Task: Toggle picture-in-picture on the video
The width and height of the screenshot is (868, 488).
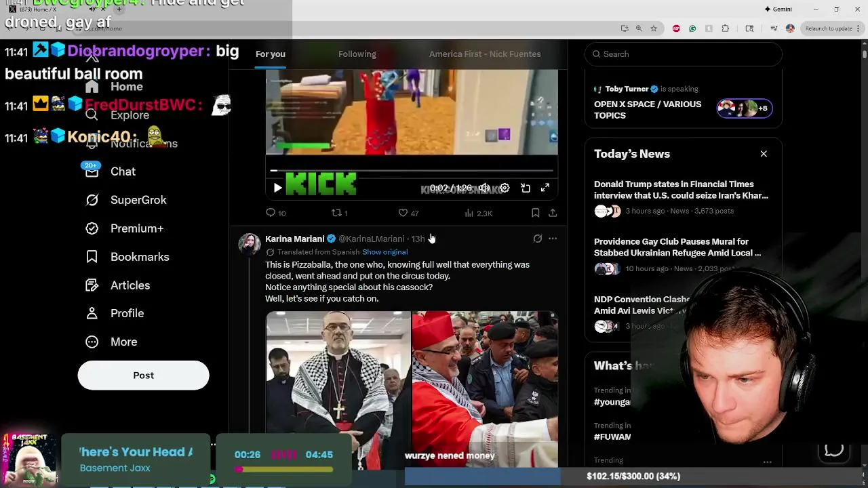Action: tap(526, 188)
